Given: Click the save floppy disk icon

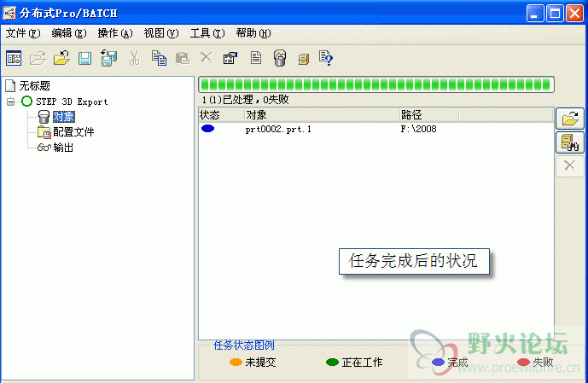Looking at the screenshot, I should (84, 59).
